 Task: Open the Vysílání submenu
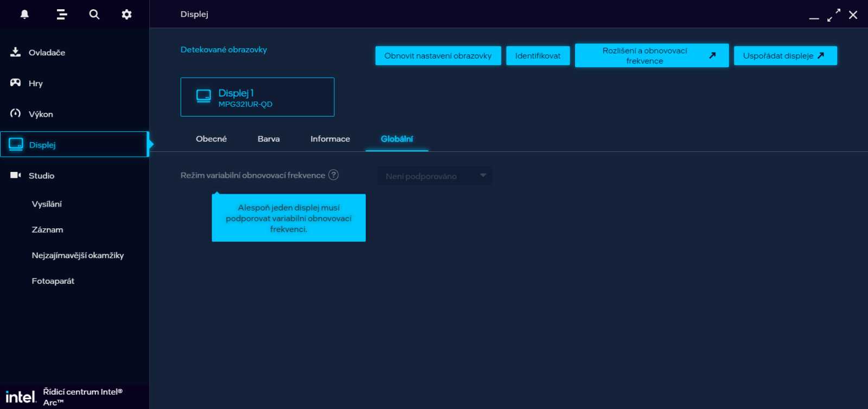click(x=47, y=204)
